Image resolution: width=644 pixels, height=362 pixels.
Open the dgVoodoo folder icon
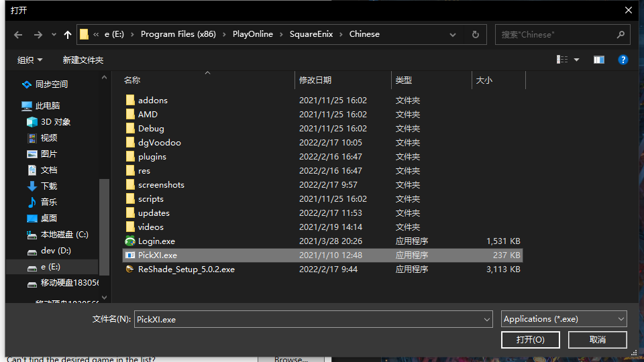(130, 143)
